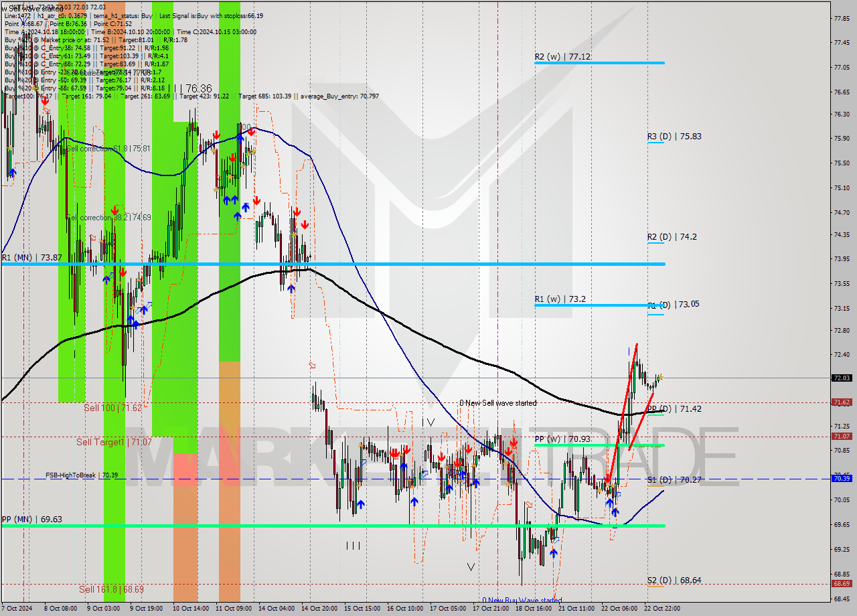Click the PP (D) | 71.42 pivot label
This screenshot has width=857, height=616.
coord(674,408)
